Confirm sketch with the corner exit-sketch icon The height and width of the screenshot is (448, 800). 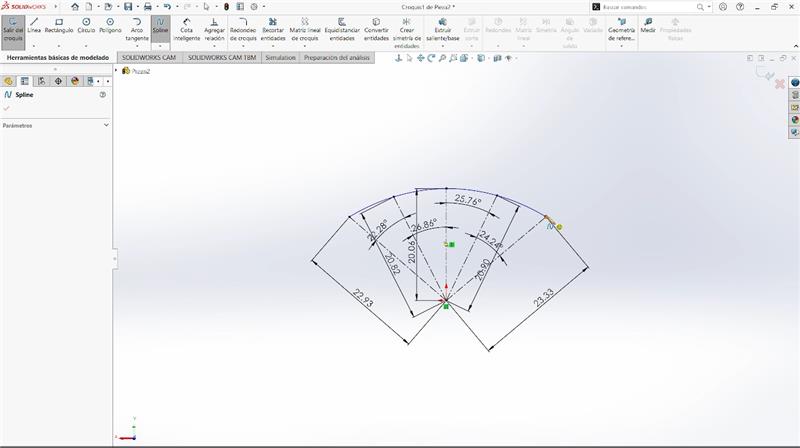(x=765, y=74)
